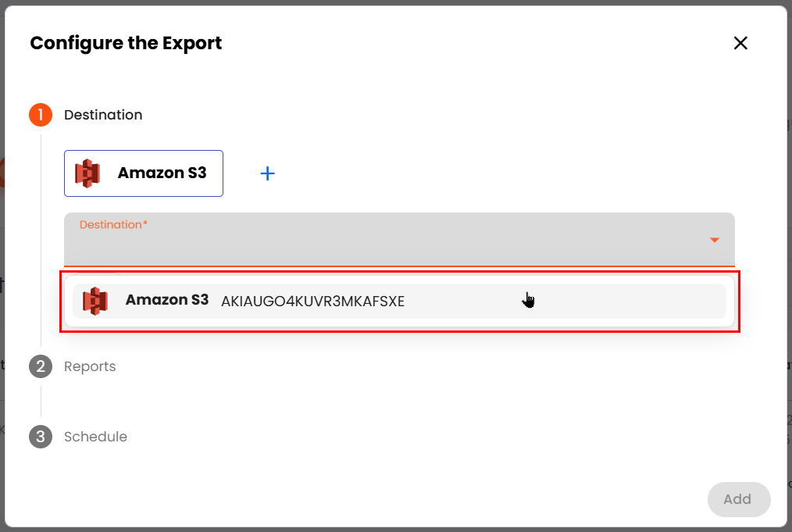This screenshot has width=792, height=532.
Task: Select the bold Amazon S3 name in dropdown list
Action: [167, 300]
